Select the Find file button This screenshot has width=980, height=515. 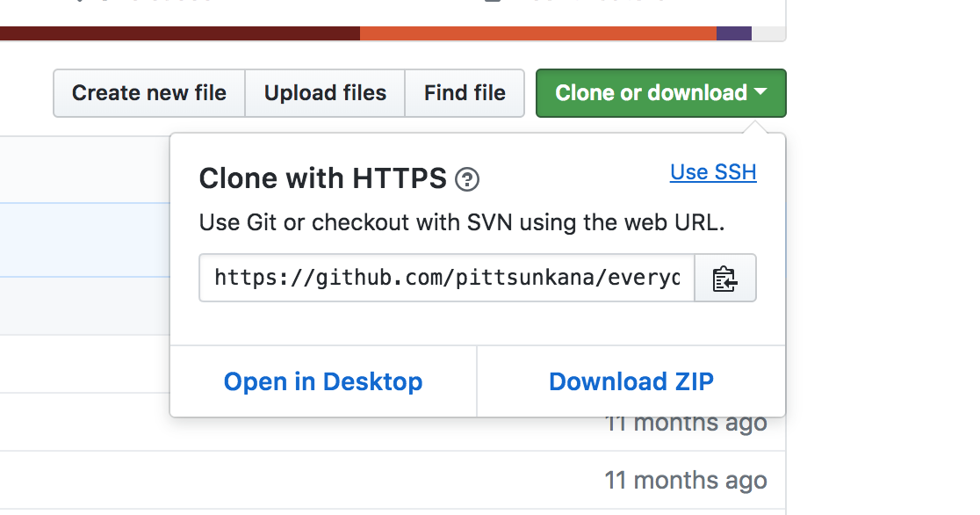click(x=465, y=93)
